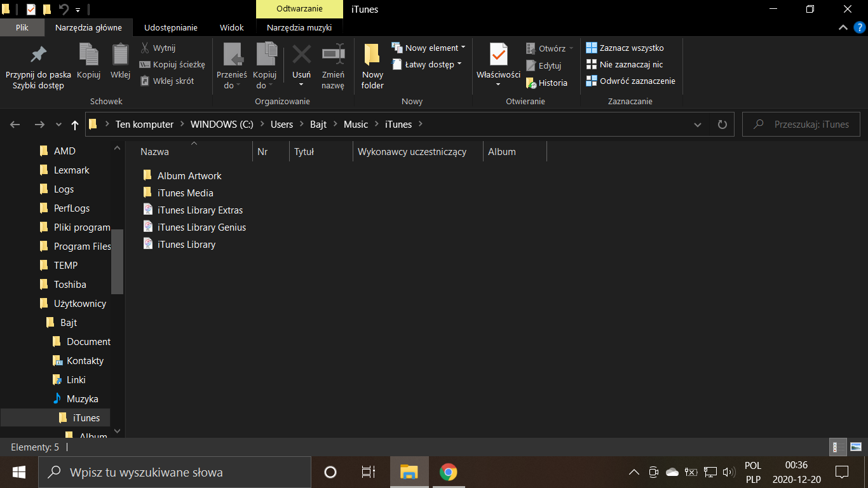Click Wklej skrót (Paste shortcut)
Screen dimensions: 868x488
pyautogui.click(x=167, y=81)
